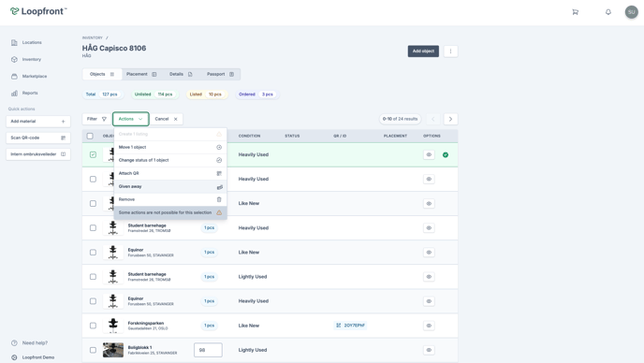Open Locations in sidebar
This screenshot has width=644, height=363.
coord(32,42)
